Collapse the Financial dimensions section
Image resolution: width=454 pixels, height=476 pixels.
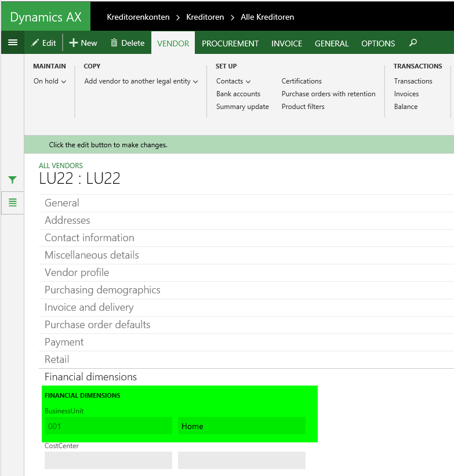90,377
